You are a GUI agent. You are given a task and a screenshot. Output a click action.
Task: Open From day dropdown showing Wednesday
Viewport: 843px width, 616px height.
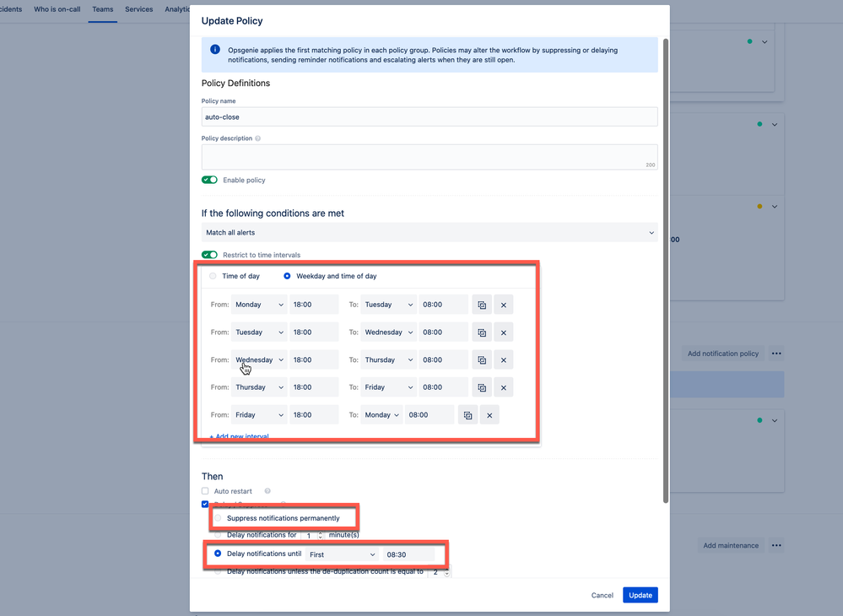click(258, 360)
